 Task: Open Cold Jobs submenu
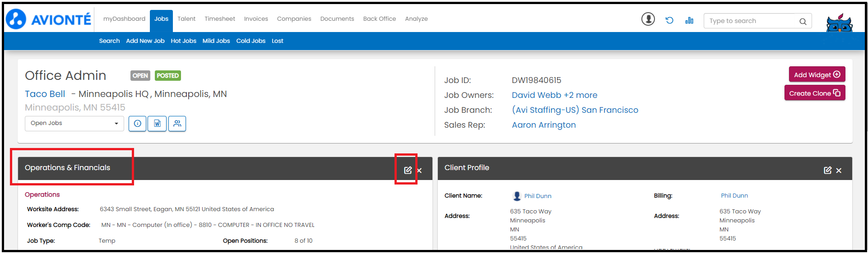point(251,41)
